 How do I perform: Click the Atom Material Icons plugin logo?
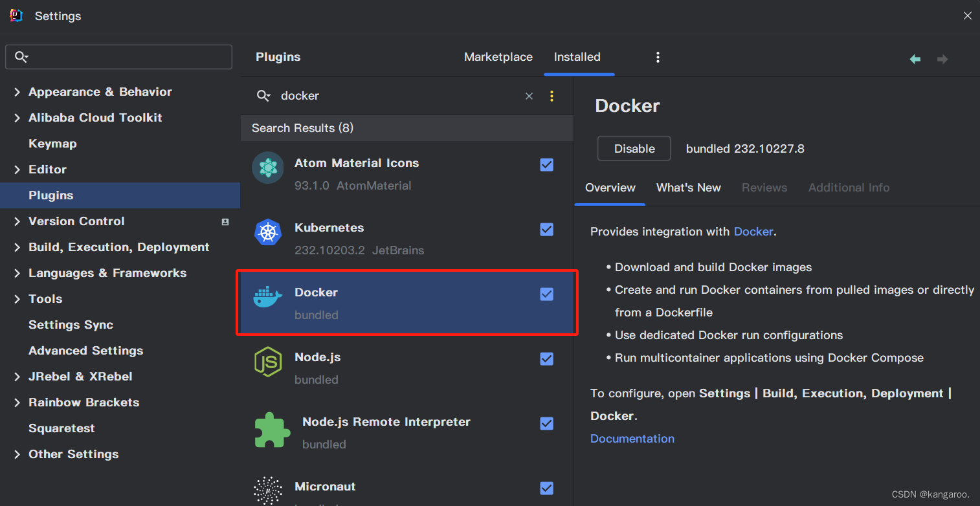pos(268,168)
